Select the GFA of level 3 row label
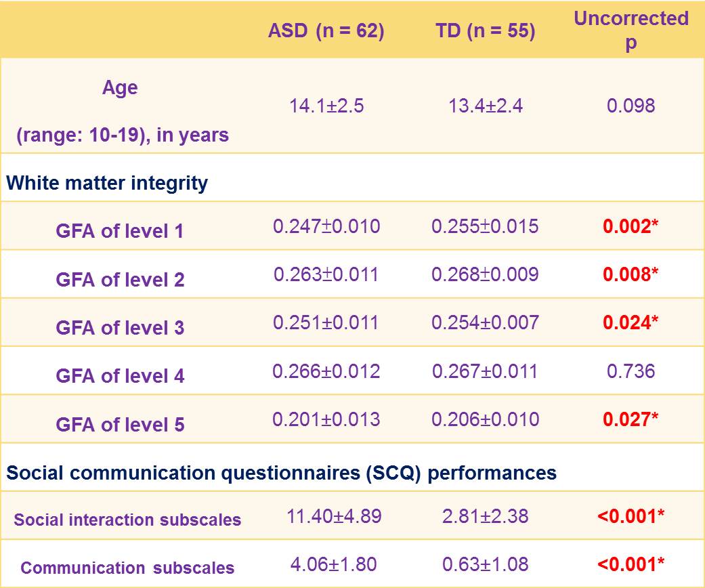The image size is (705, 588). tap(120, 328)
